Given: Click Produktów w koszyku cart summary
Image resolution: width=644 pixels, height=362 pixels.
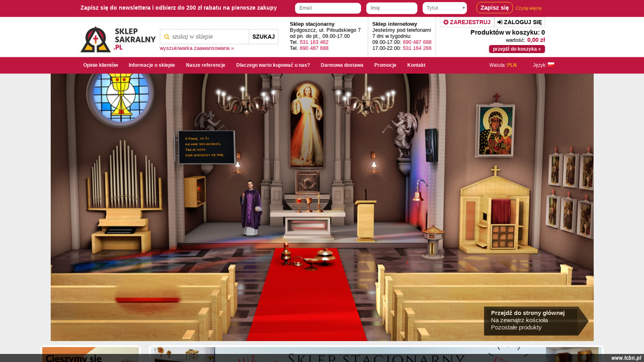Looking at the screenshot, I should coord(508,32).
